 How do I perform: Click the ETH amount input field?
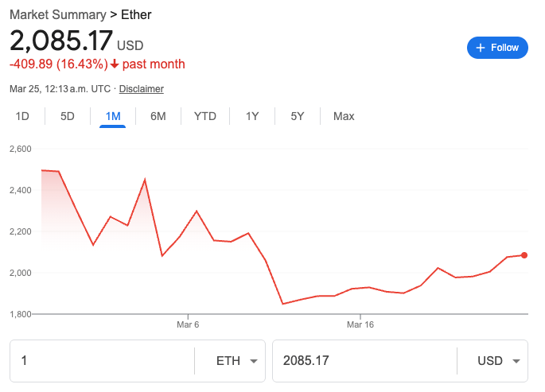tap(102, 361)
